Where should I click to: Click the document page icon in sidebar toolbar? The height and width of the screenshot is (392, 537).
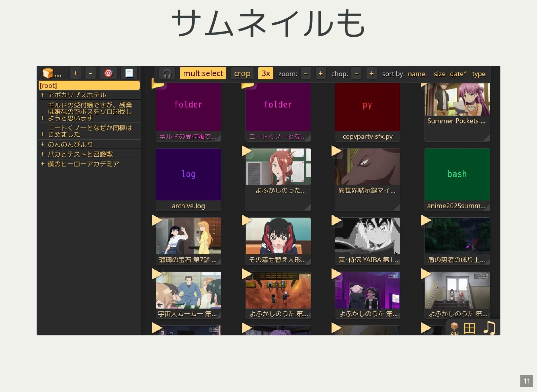129,73
